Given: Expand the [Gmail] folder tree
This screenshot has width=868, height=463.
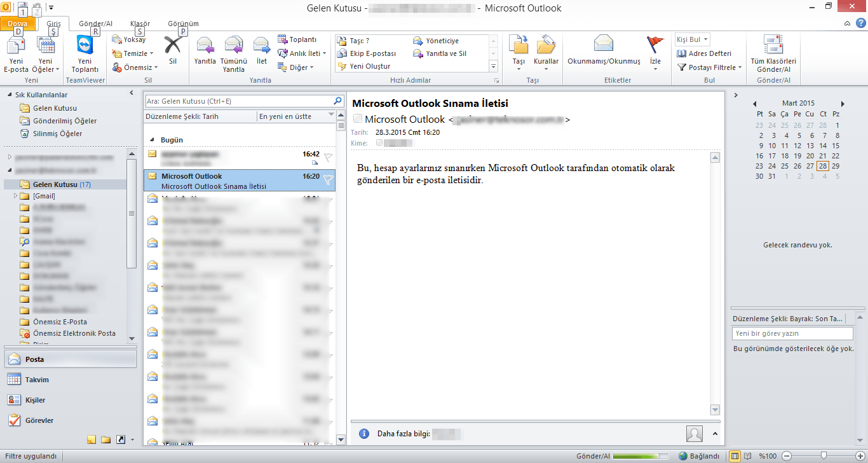Looking at the screenshot, I should click(x=16, y=197).
